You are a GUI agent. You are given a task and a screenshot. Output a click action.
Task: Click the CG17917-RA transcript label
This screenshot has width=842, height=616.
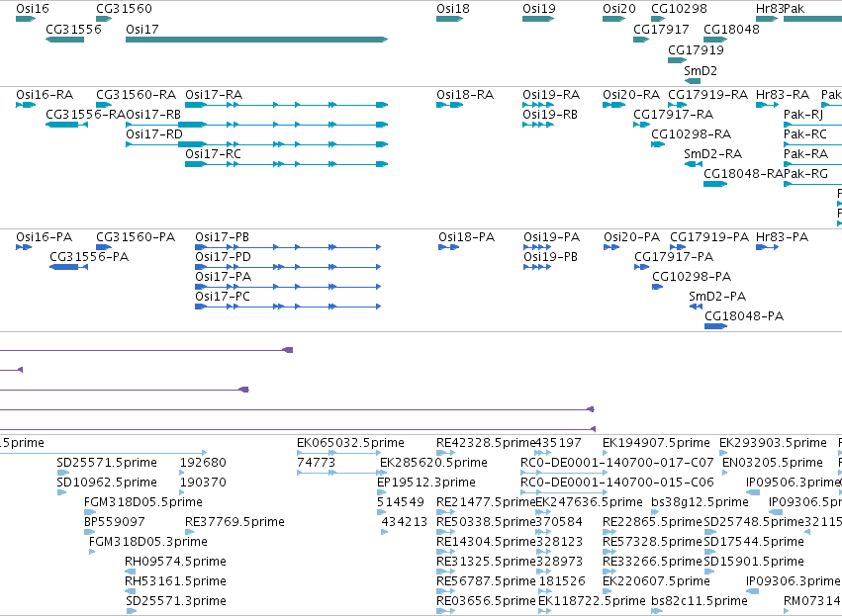pyautogui.click(x=674, y=115)
